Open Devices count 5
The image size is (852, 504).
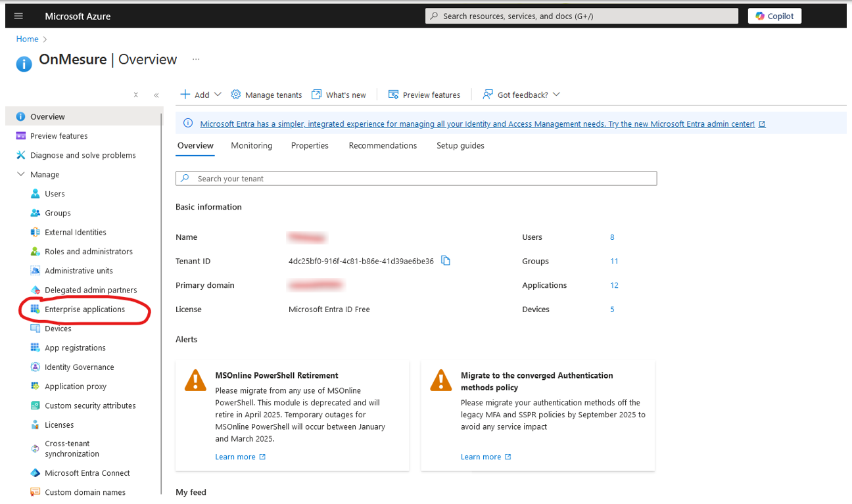(612, 309)
